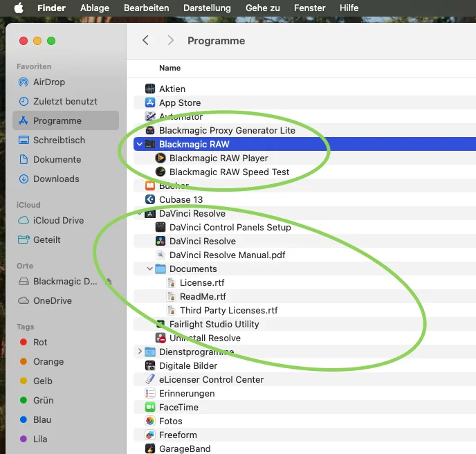
Task: Select the Uninstall Resolve icon
Action: [161, 338]
